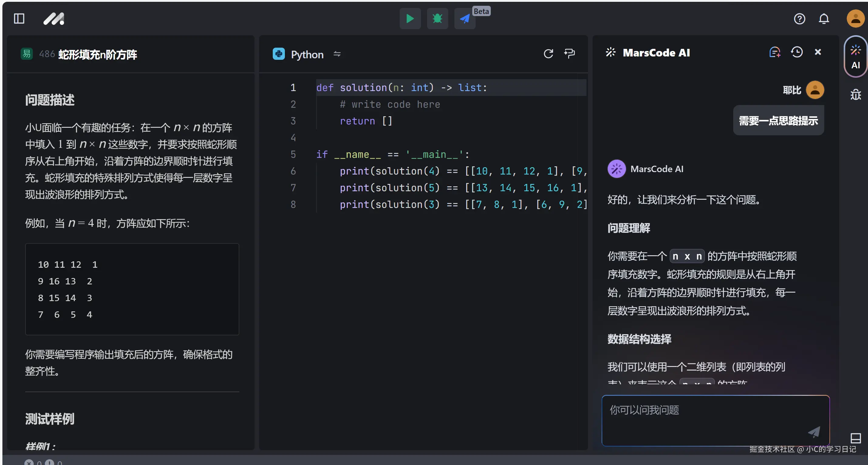The width and height of the screenshot is (868, 465).
Task: Open AI chat history clock icon
Action: pyautogui.click(x=797, y=52)
